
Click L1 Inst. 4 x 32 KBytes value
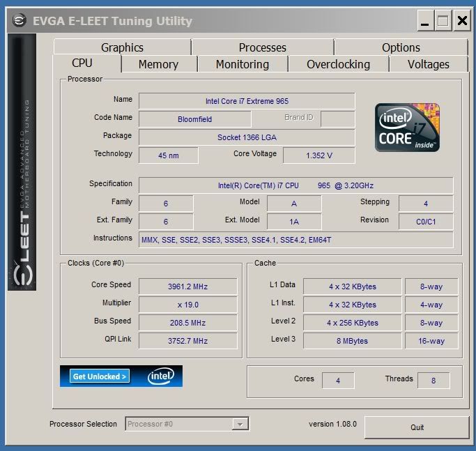(x=353, y=305)
